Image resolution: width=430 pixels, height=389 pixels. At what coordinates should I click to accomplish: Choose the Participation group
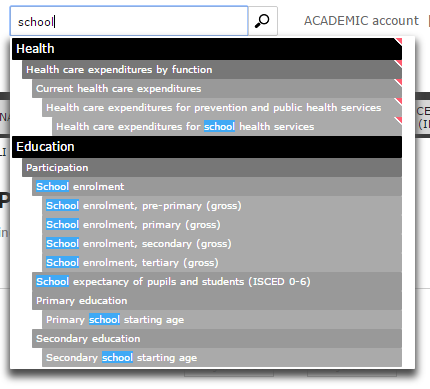[x=212, y=168]
